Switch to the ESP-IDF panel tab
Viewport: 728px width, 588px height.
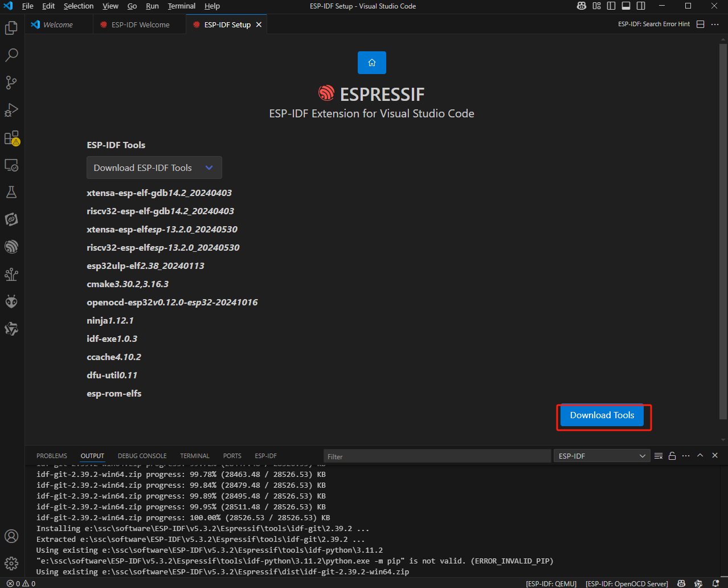(x=266, y=456)
